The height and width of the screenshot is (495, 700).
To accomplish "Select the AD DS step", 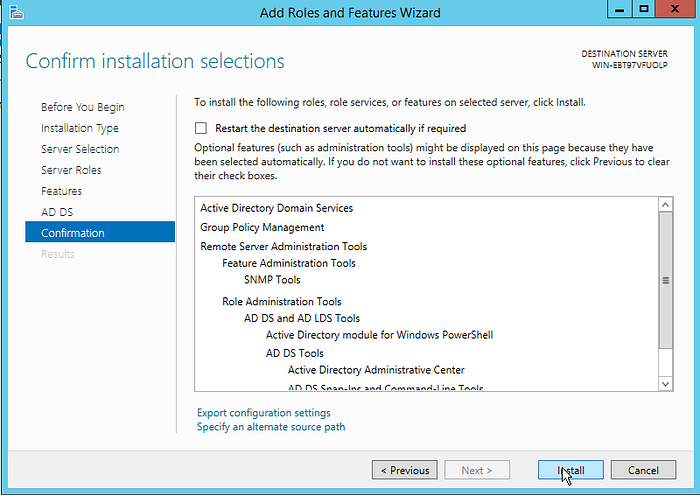I will 57,212.
